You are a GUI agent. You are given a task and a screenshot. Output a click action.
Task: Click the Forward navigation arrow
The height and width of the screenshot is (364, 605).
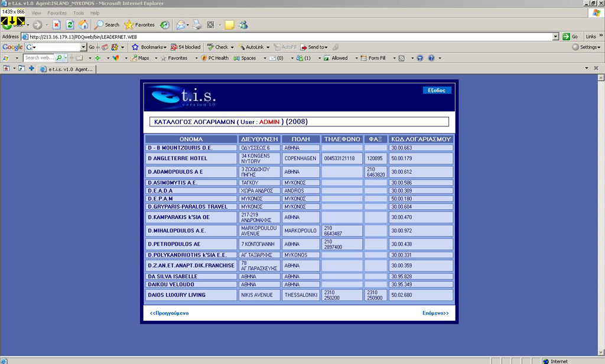(37, 25)
